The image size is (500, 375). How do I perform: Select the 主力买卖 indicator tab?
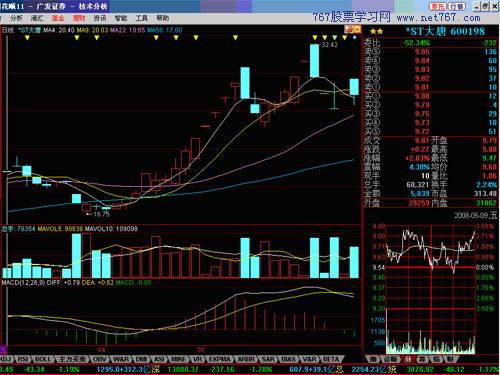click(72, 359)
